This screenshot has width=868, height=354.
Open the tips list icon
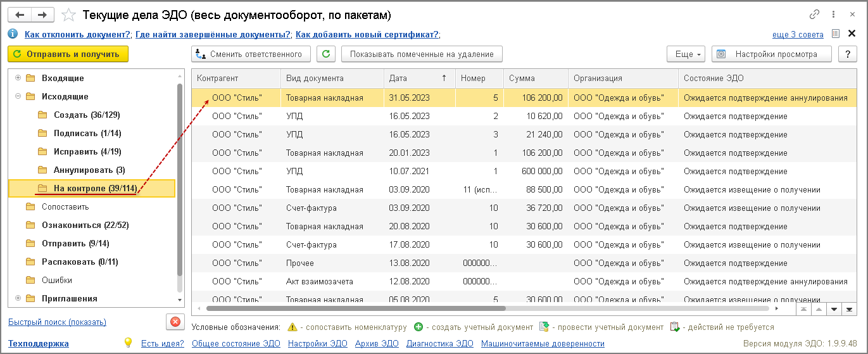[836, 34]
